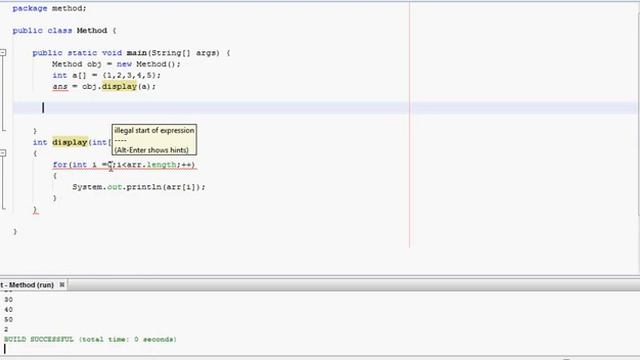Click the 'public class Method' declaration
Image resolution: width=640 pixels, height=360 pixels.
click(x=64, y=31)
